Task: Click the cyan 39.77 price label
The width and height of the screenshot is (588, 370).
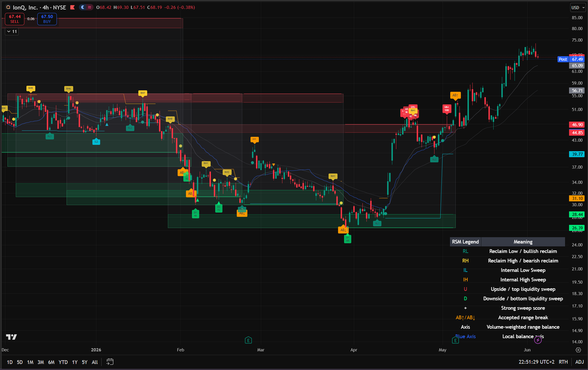Action: (x=577, y=154)
